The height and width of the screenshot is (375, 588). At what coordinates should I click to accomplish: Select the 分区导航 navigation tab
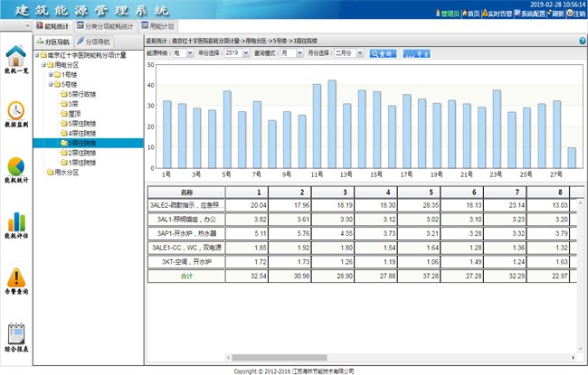53,42
